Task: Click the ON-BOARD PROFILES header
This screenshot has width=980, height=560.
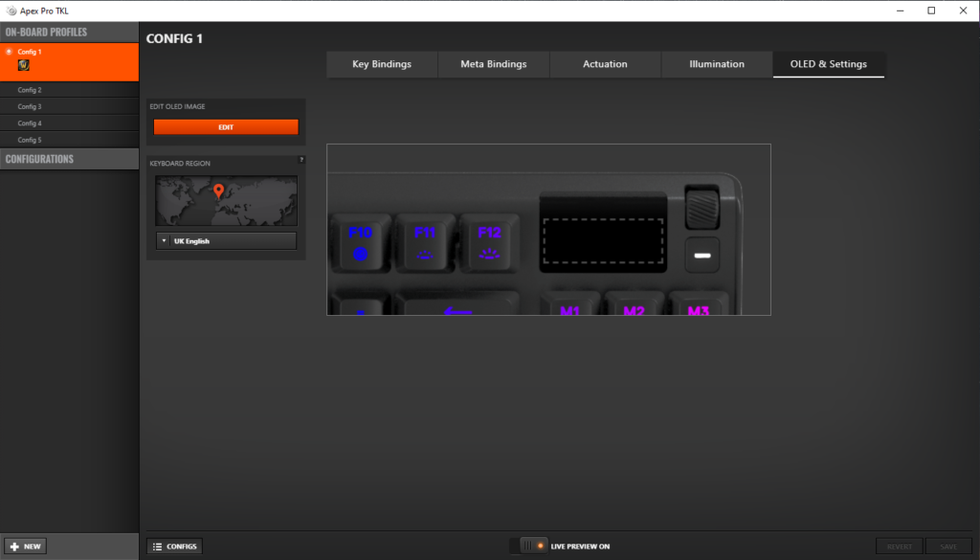Action: click(69, 32)
